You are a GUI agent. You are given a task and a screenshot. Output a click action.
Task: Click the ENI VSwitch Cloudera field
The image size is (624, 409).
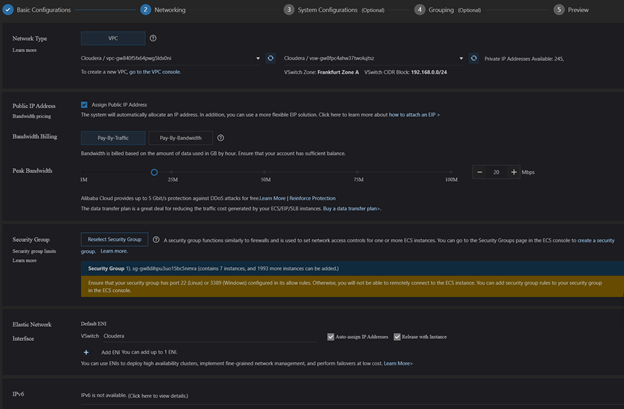210,336
